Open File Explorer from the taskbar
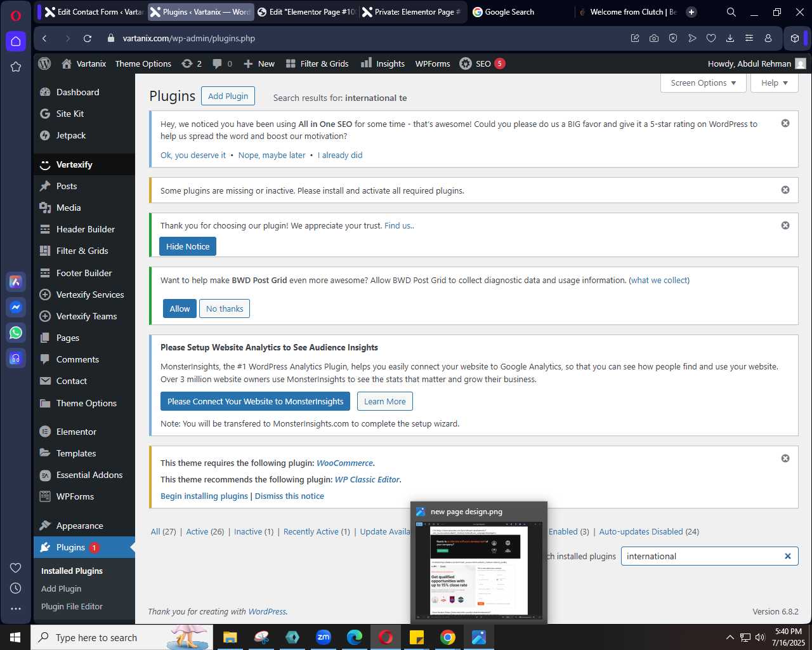Image resolution: width=812 pixels, height=650 pixels. coord(230,637)
